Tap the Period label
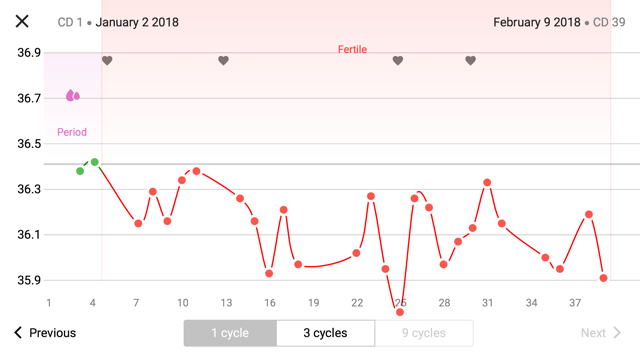640x360 pixels. pos(72,132)
